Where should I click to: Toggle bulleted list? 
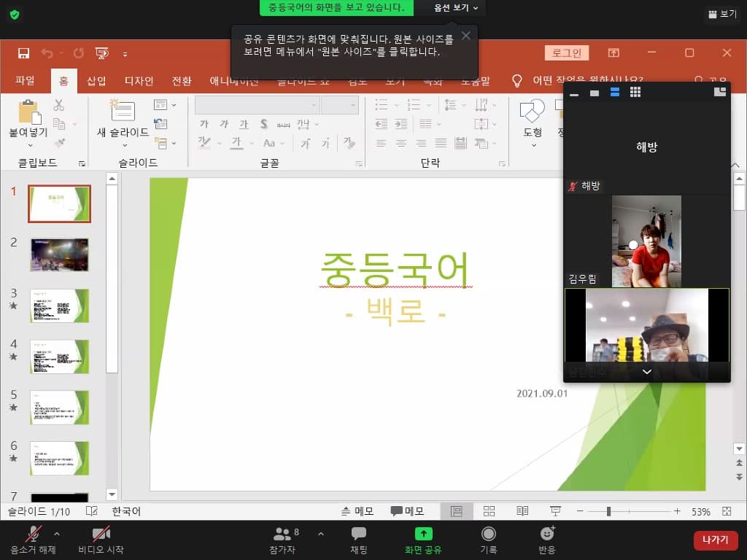pyautogui.click(x=381, y=105)
